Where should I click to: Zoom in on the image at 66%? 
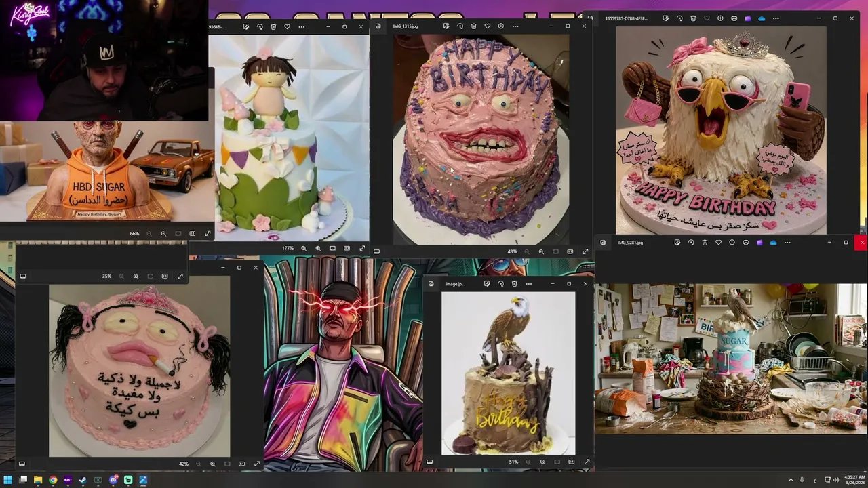click(x=163, y=234)
